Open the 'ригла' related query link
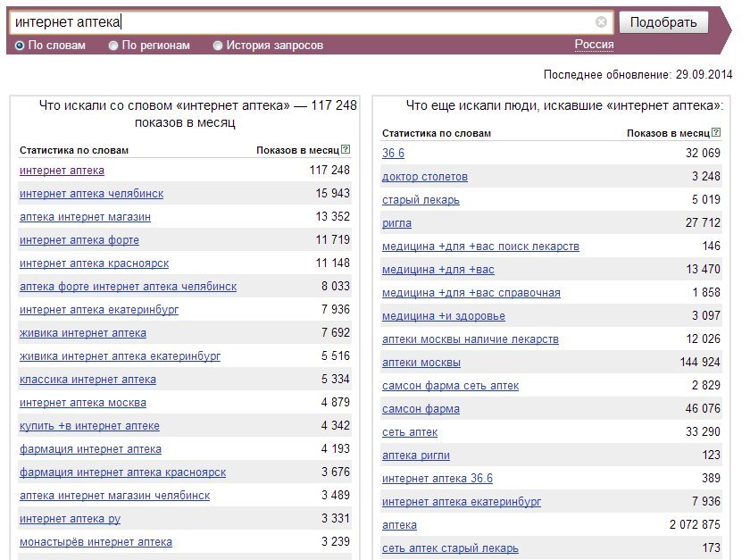 point(396,223)
